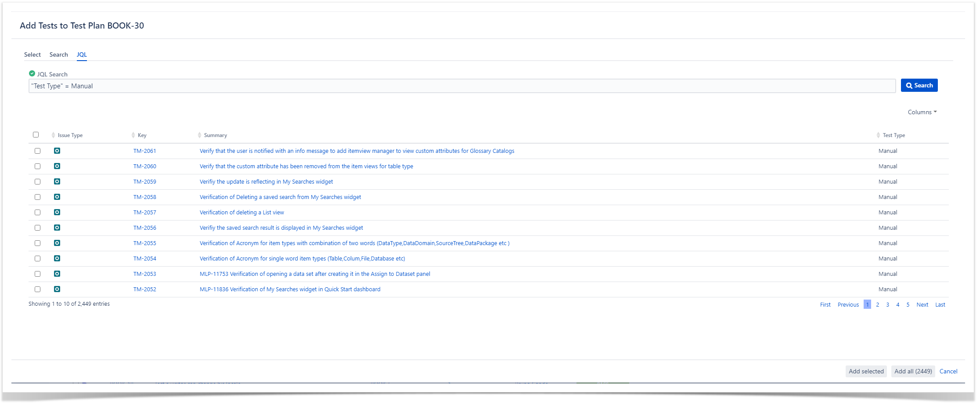This screenshot has height=405, width=980.
Task: Mark the checkbox for TM-2053
Action: point(38,274)
